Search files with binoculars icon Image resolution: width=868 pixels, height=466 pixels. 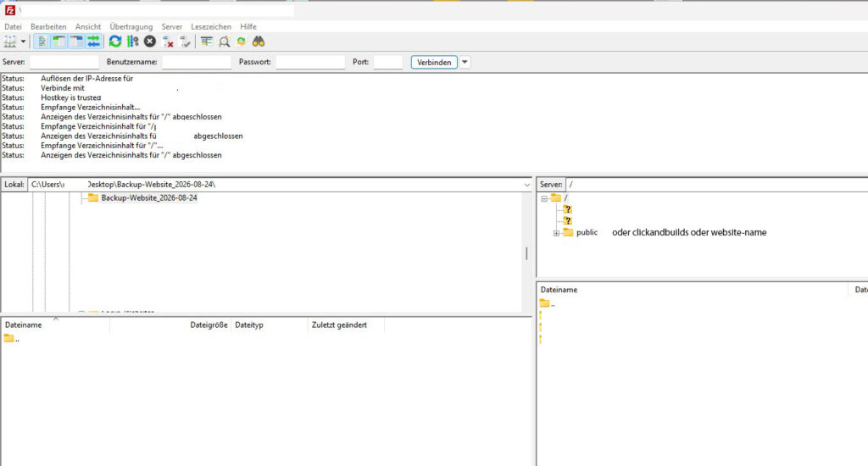[x=259, y=42]
